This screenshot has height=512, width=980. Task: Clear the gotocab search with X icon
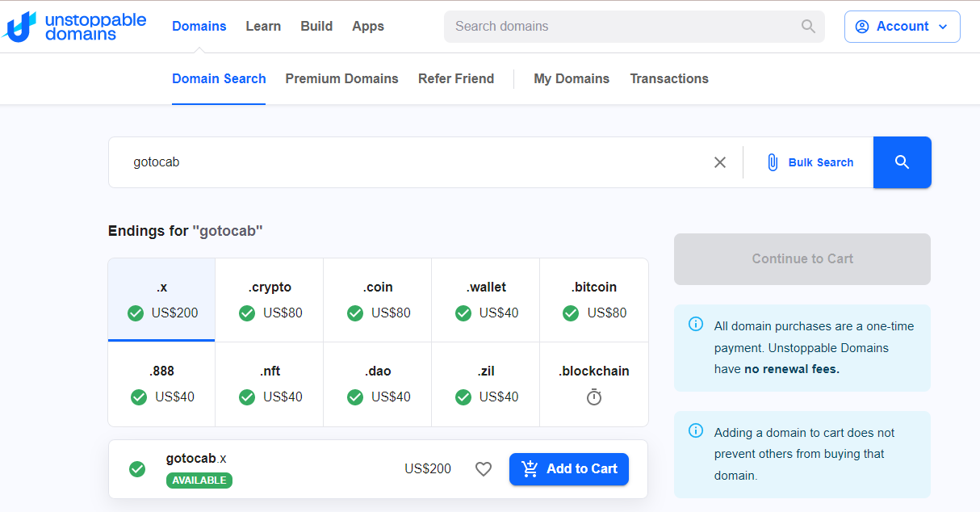tap(720, 162)
